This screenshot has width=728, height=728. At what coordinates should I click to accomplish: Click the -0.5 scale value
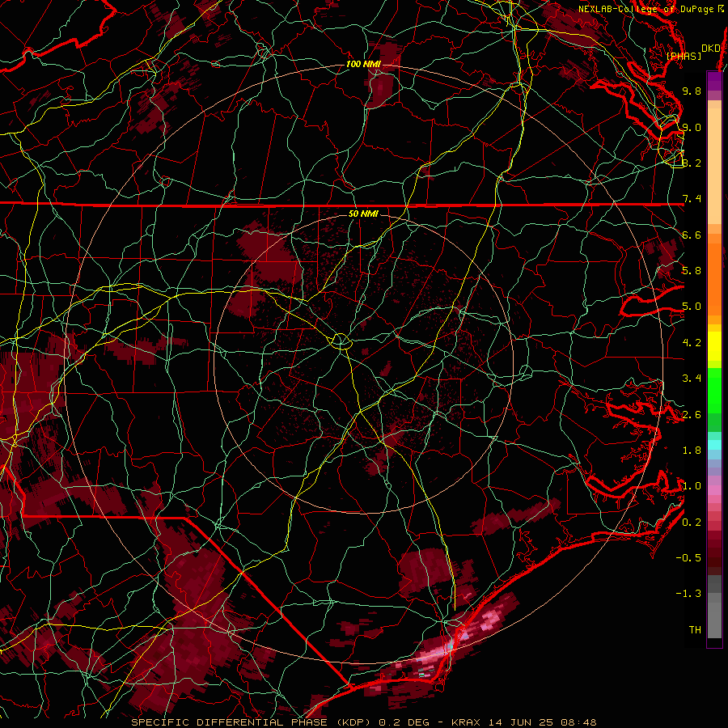(x=688, y=557)
